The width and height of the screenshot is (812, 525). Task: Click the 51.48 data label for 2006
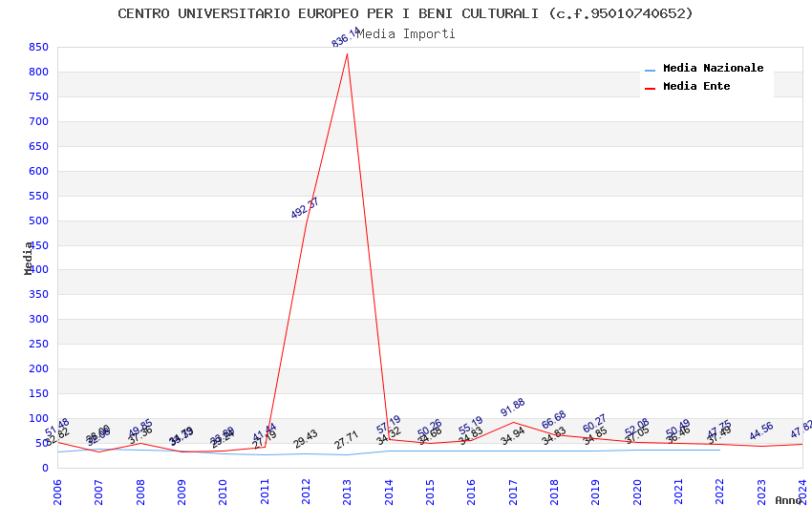pyautogui.click(x=57, y=428)
